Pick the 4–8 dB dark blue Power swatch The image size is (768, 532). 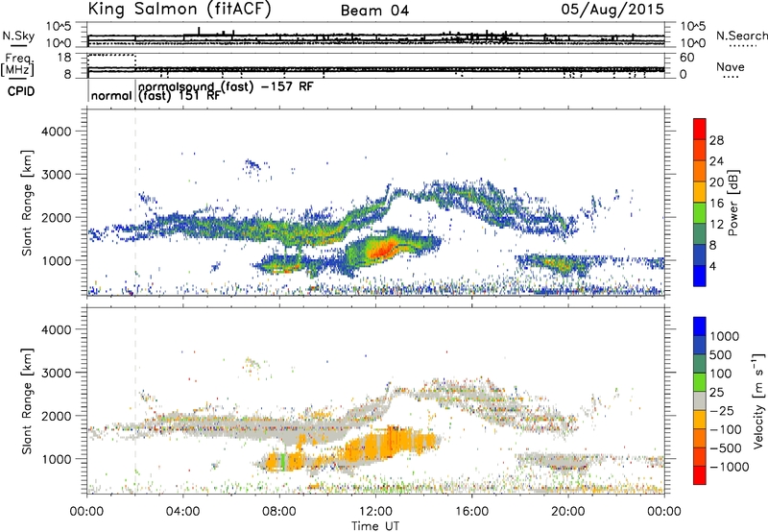[x=700, y=254]
